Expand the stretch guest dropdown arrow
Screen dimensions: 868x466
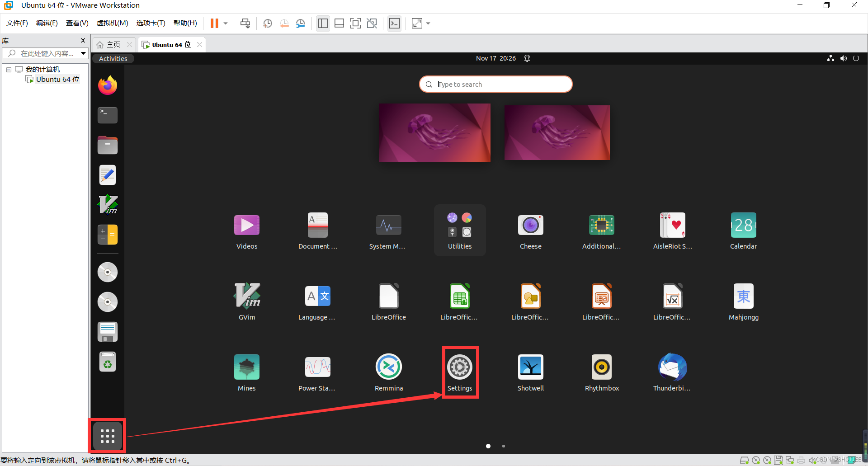[428, 24]
